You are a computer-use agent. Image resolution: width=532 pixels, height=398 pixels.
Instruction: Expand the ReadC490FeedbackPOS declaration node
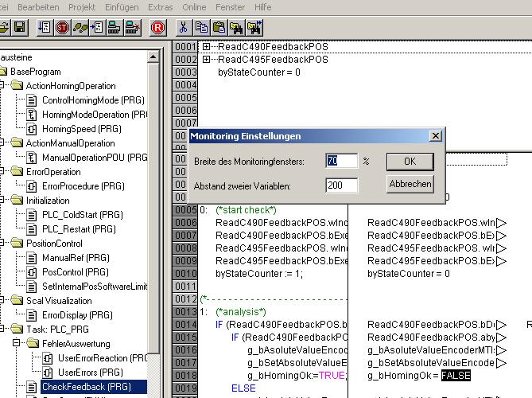pos(207,47)
